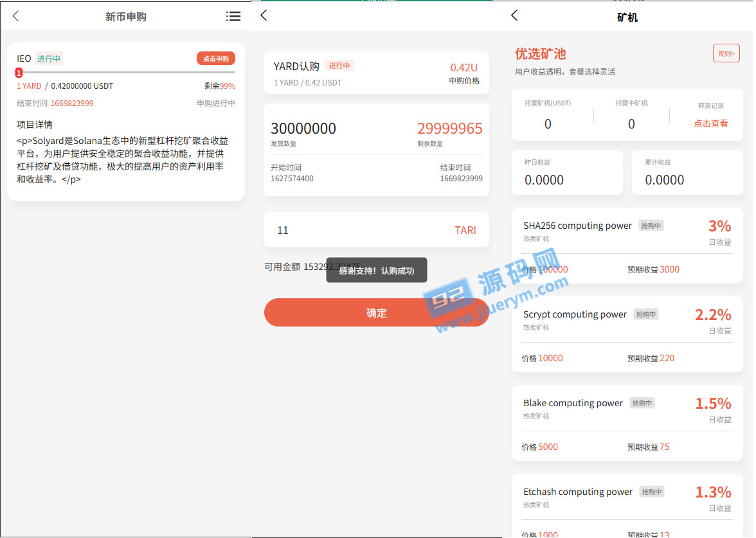Click expected income 3000 on SHA256 card

(669, 269)
